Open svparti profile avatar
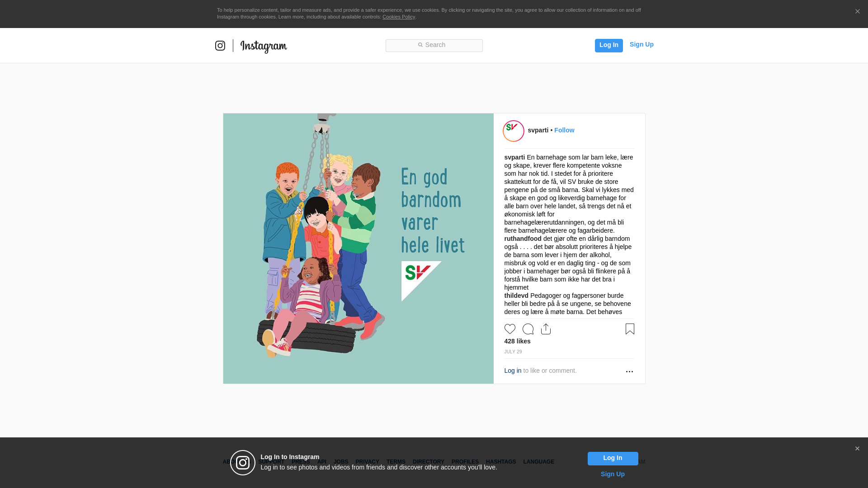This screenshot has width=868, height=488. point(514,131)
